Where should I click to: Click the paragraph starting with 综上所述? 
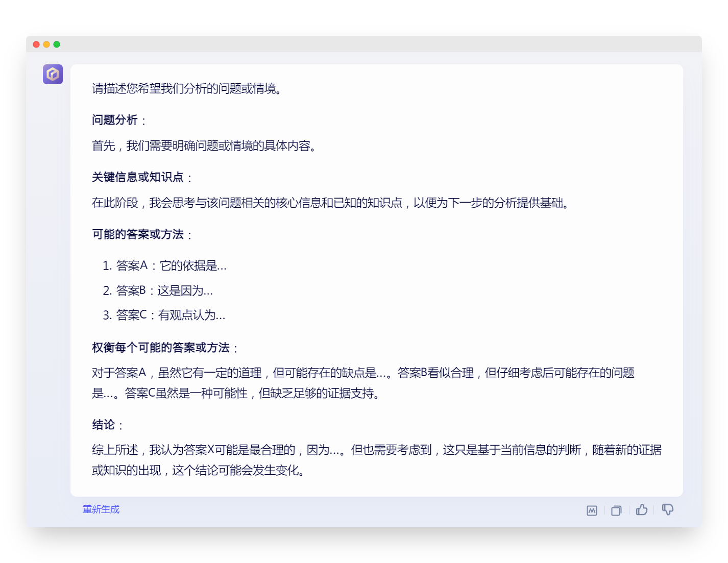point(377,460)
